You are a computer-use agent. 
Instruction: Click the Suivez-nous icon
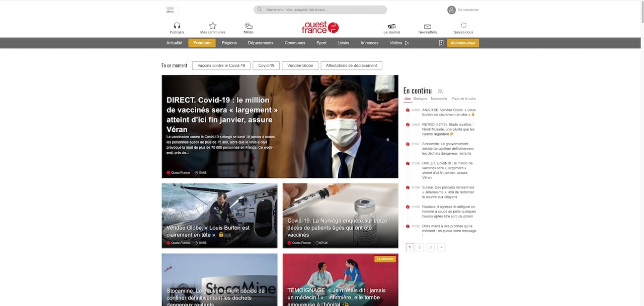pos(463,26)
